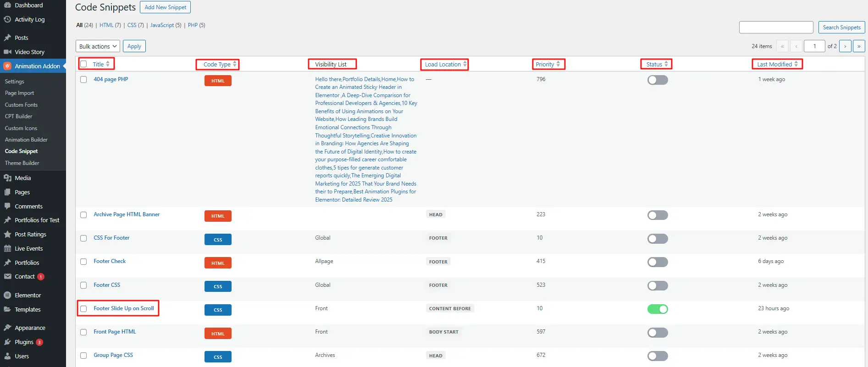
Task: Sort snippets by Priority column
Action: (x=547, y=64)
